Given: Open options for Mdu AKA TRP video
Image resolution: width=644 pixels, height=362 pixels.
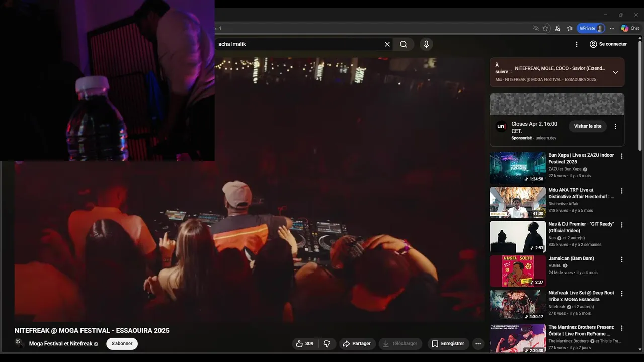Looking at the screenshot, I should [621, 191].
